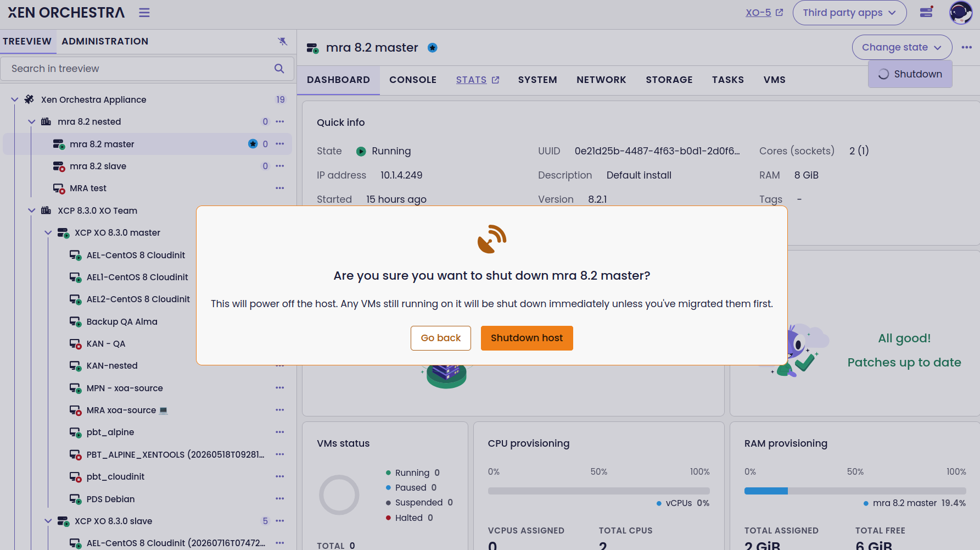This screenshot has width=980, height=550.
Task: Cancel with the Go back button
Action: click(441, 338)
